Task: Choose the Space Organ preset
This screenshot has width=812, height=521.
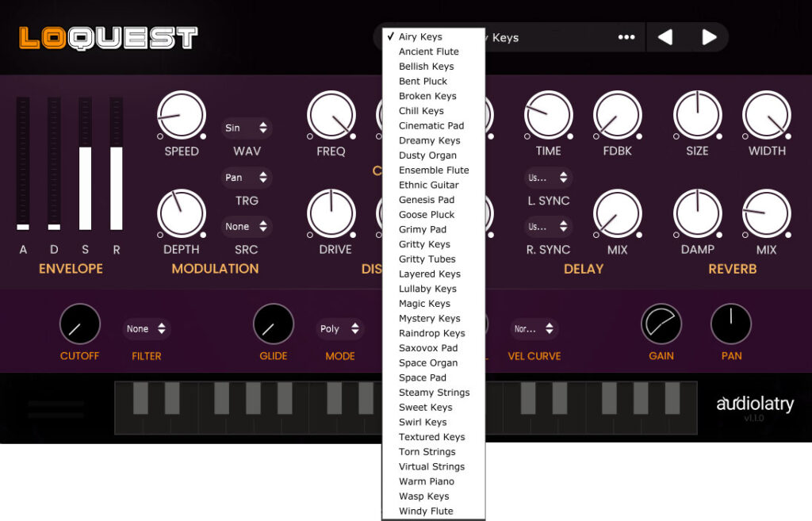Action: pyautogui.click(x=434, y=363)
